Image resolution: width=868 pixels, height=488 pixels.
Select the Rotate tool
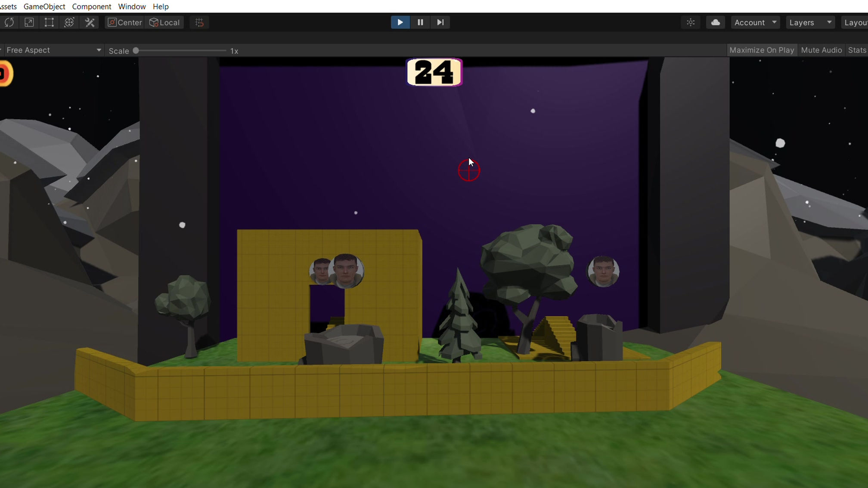(x=9, y=22)
